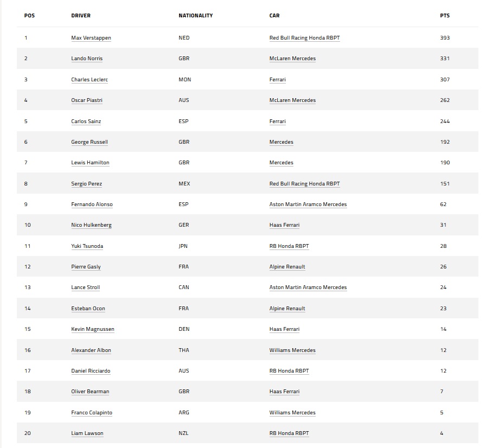This screenshot has height=448, width=492.
Task: Open Charles Leclerc's profile link
Action: [90, 80]
